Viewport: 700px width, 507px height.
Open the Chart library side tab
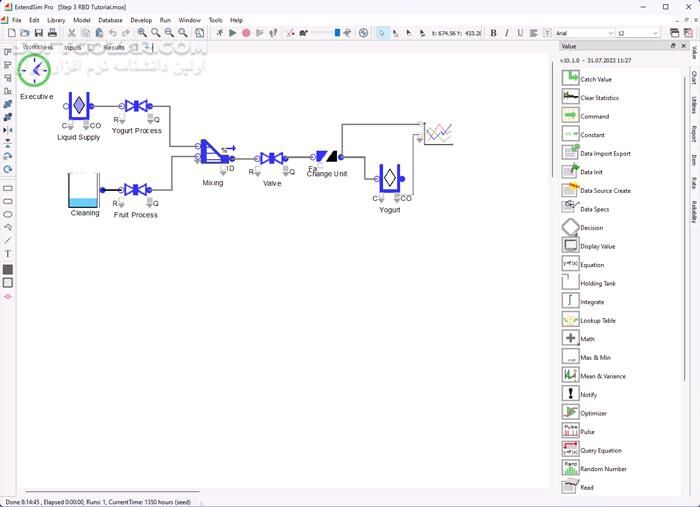tap(693, 78)
